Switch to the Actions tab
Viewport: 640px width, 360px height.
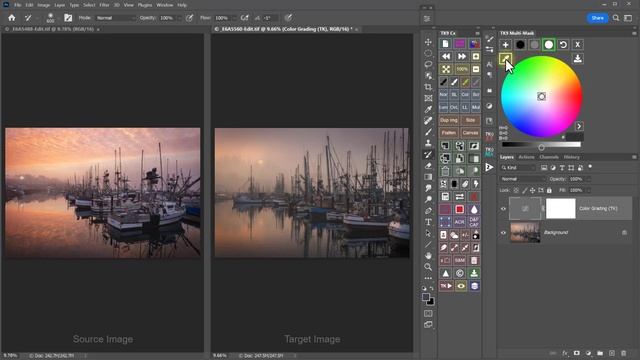click(526, 157)
